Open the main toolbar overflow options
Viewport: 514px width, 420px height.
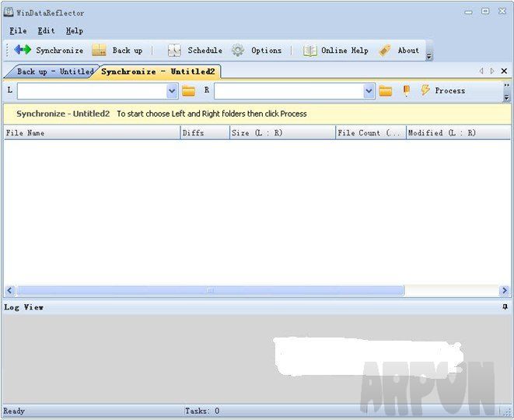tap(428, 57)
